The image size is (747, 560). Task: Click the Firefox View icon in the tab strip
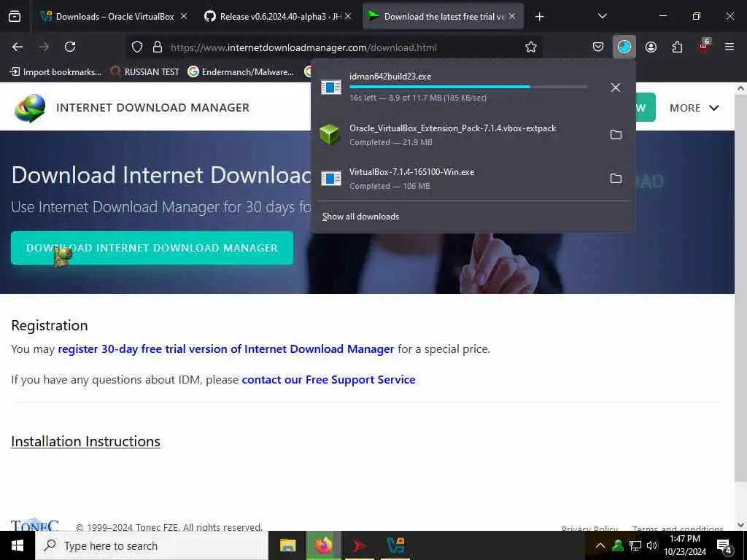click(15, 16)
